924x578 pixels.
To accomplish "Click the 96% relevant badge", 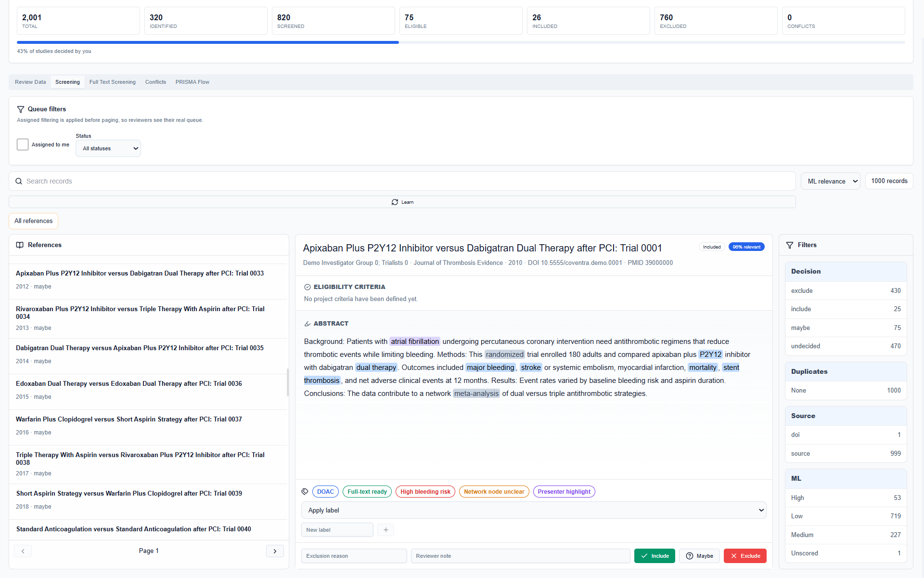I will (x=746, y=247).
